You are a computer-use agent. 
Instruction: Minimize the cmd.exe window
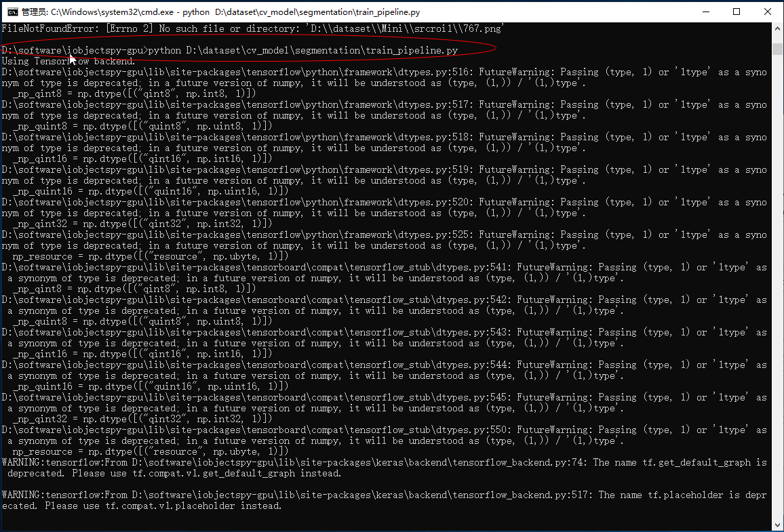click(706, 12)
